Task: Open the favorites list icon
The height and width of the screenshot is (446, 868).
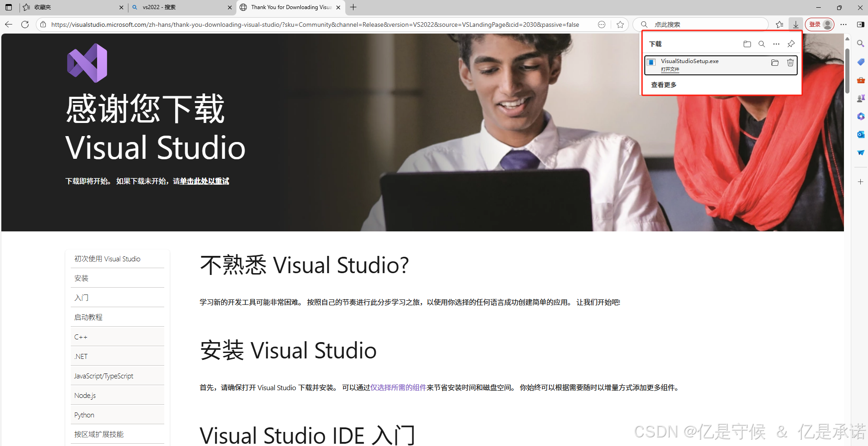Action: (780, 25)
